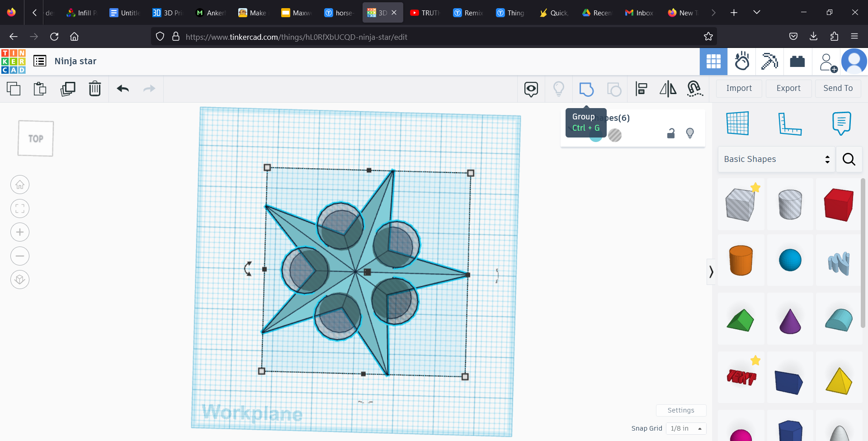The height and width of the screenshot is (441, 868).
Task: Search the shapes library
Action: pyautogui.click(x=849, y=159)
